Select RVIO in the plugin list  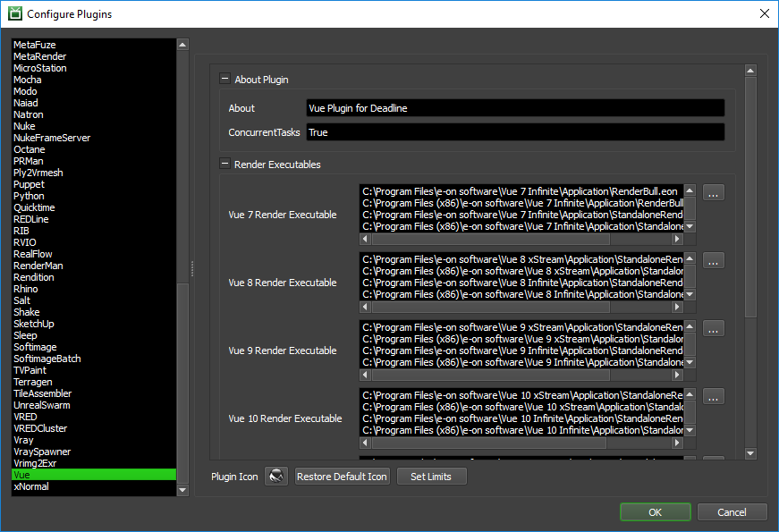point(94,242)
